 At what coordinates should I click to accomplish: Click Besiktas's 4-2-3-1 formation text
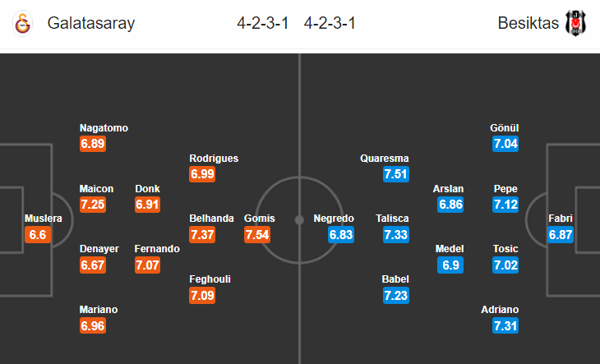tap(330, 23)
